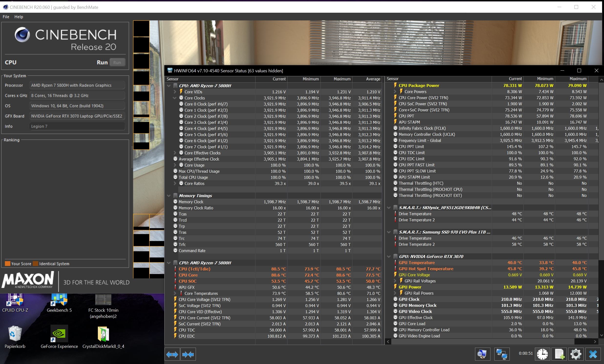Expand the Core Temperatures row
604x364 pixels.
coord(175,293)
